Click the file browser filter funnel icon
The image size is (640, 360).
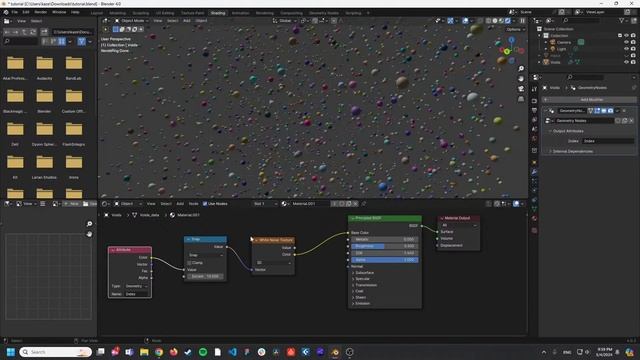click(82, 41)
